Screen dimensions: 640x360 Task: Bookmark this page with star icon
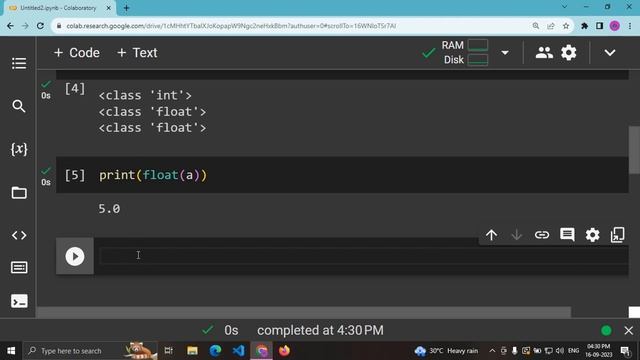pyautogui.click(x=566, y=26)
